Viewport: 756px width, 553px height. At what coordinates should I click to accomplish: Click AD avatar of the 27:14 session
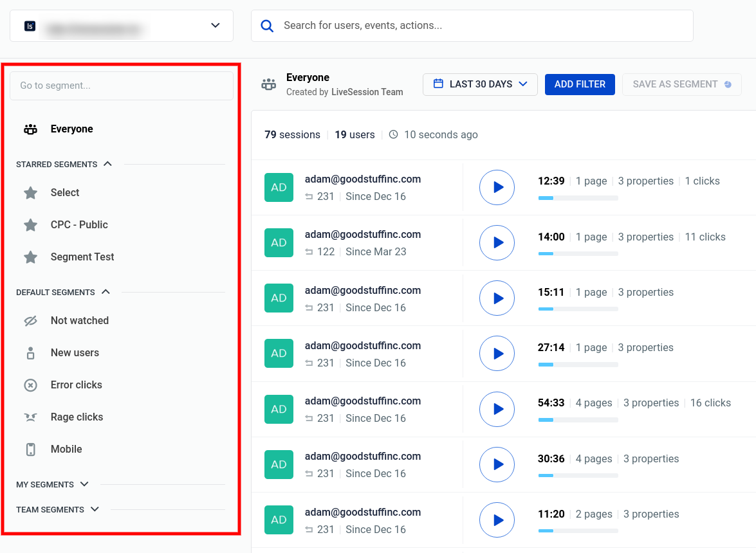click(279, 354)
